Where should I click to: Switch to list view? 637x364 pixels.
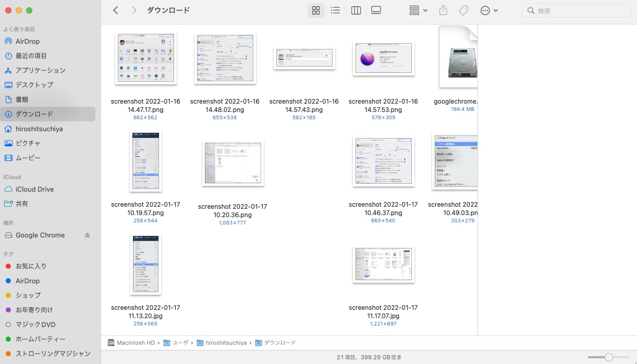click(335, 10)
